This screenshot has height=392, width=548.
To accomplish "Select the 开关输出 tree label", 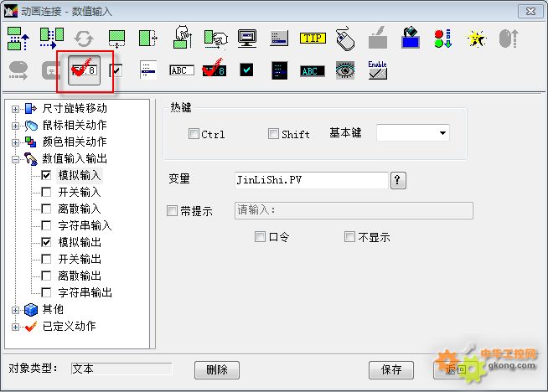I will (x=80, y=259).
